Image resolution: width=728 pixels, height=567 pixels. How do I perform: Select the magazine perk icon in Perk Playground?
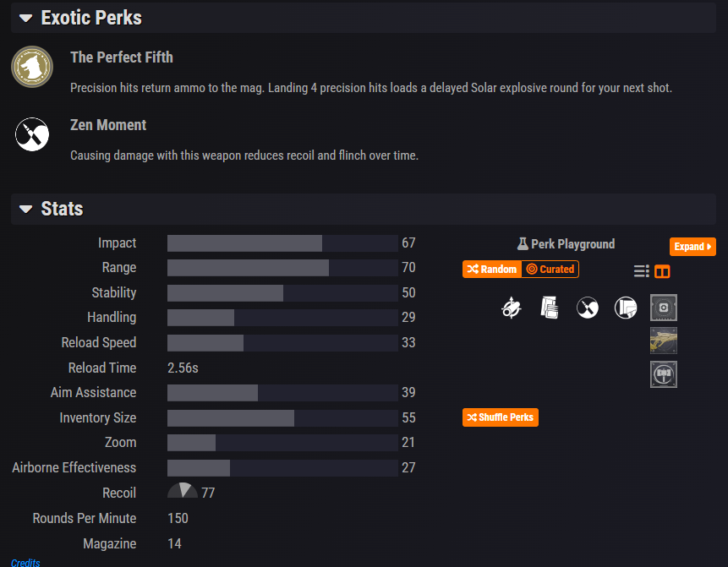pyautogui.click(x=550, y=308)
